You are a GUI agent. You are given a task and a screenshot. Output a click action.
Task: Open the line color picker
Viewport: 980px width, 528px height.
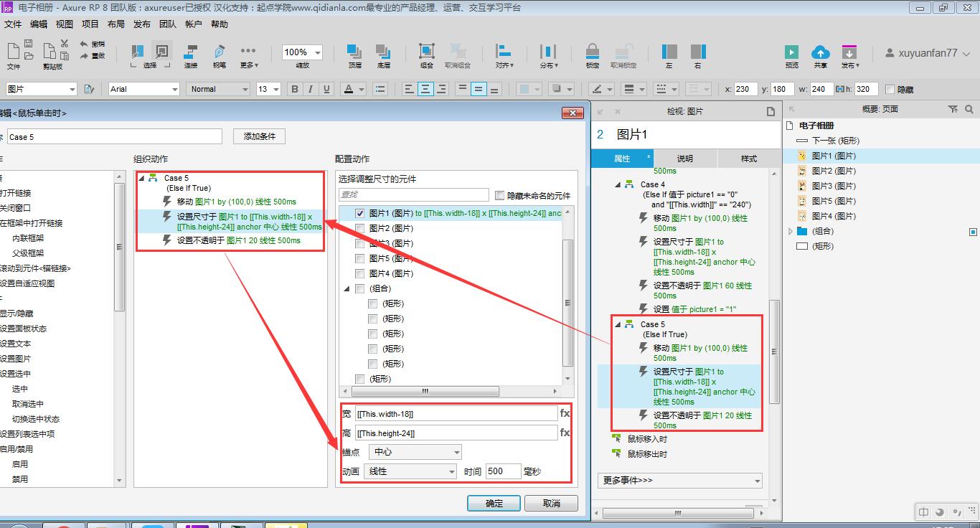[x=601, y=89]
